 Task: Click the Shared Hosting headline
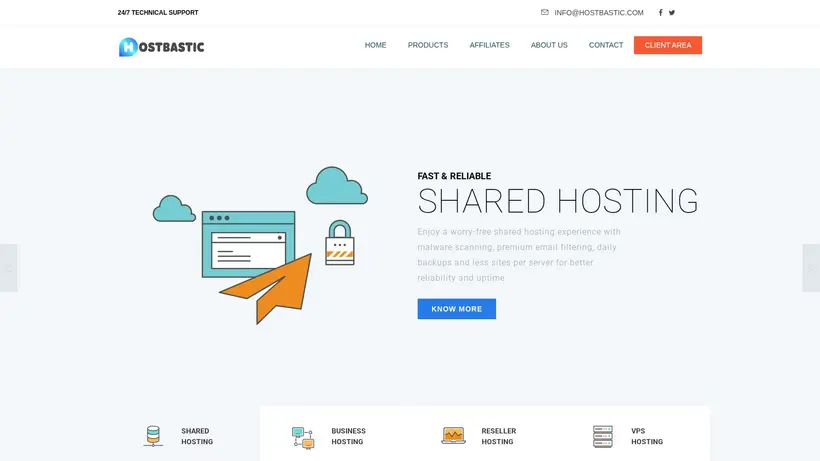tap(558, 201)
